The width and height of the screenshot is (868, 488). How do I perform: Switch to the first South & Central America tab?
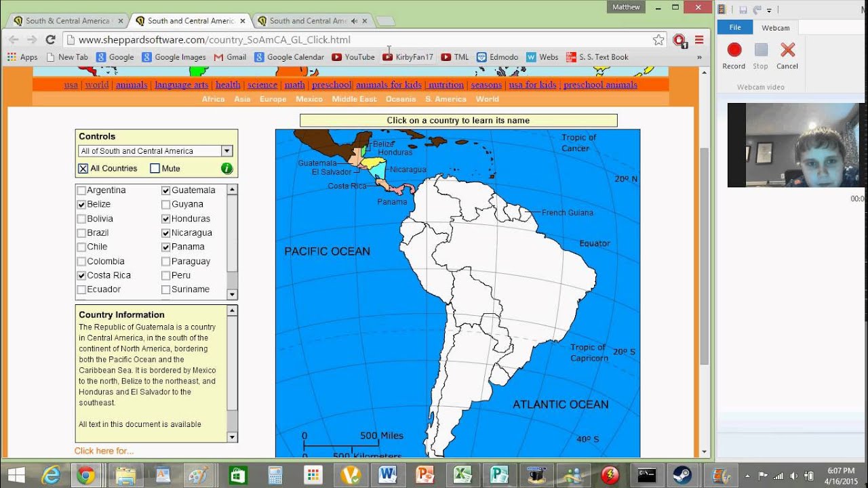pyautogui.click(x=68, y=21)
